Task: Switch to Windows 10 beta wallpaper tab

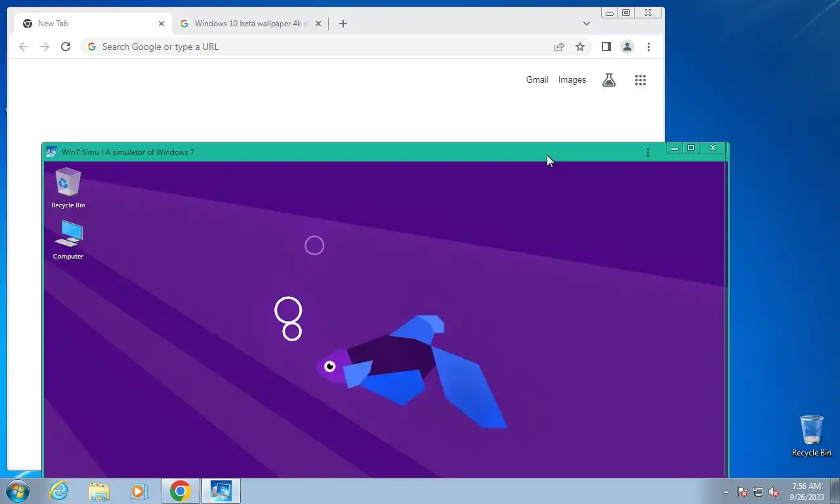Action: [x=251, y=24]
